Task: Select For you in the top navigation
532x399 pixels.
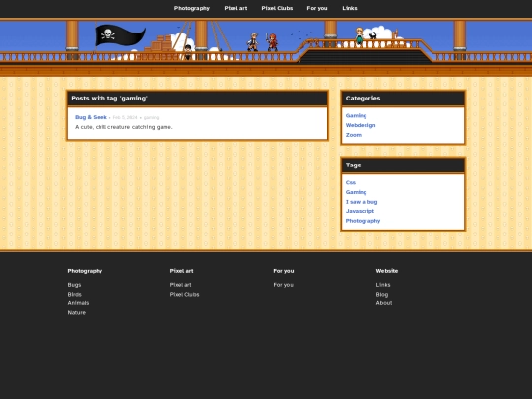Action: (x=317, y=8)
